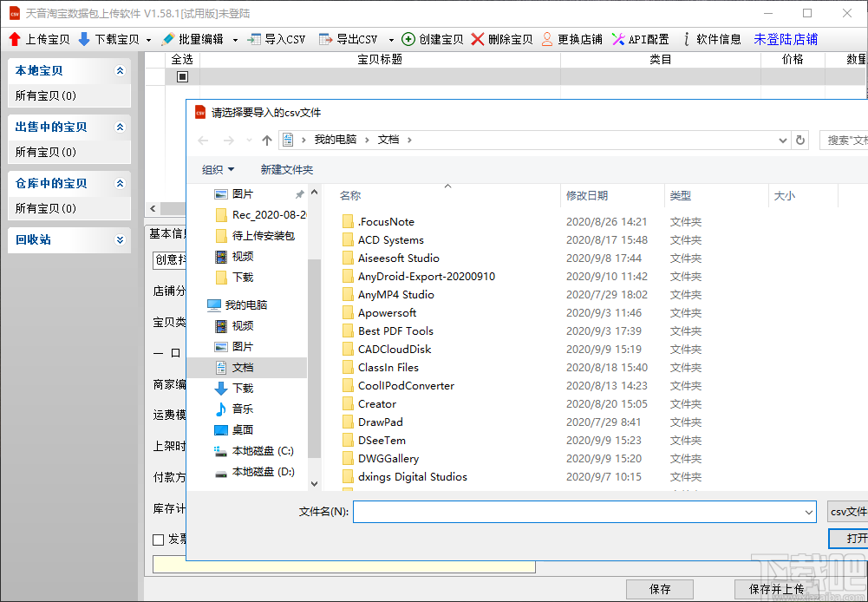Open the 软件信息 software info icon
Image resolution: width=868 pixels, height=602 pixels.
(x=687, y=39)
